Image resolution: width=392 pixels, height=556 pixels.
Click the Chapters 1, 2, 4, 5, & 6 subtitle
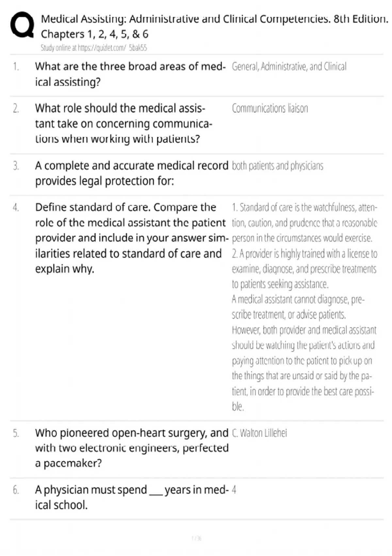pyautogui.click(x=94, y=34)
